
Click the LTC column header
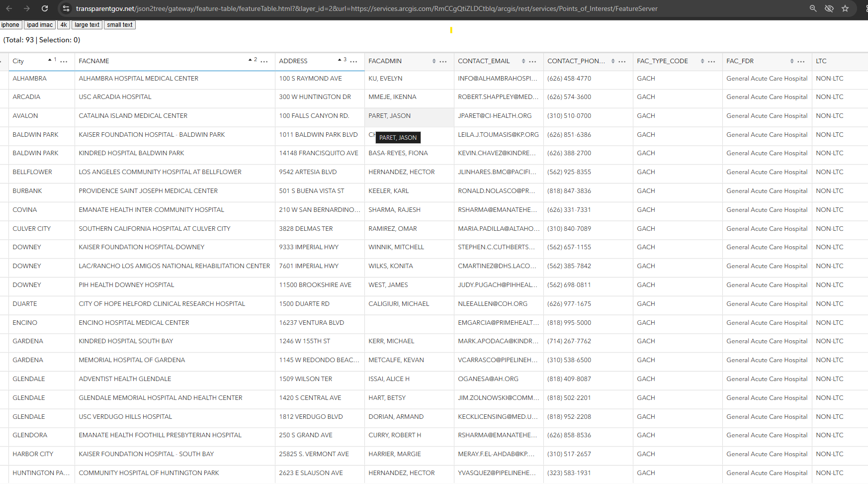coord(821,61)
